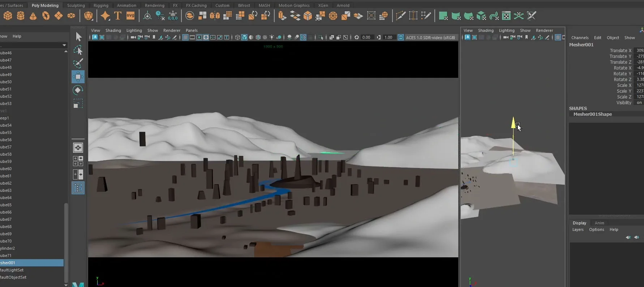Open Channels menu in Channel Box
644x287 pixels.
pyautogui.click(x=580, y=38)
